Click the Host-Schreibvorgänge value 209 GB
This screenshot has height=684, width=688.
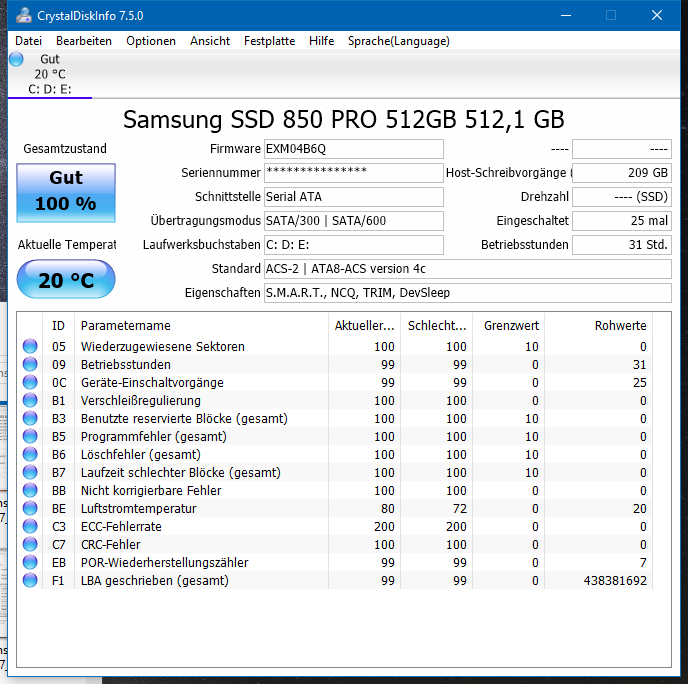pyautogui.click(x=622, y=172)
